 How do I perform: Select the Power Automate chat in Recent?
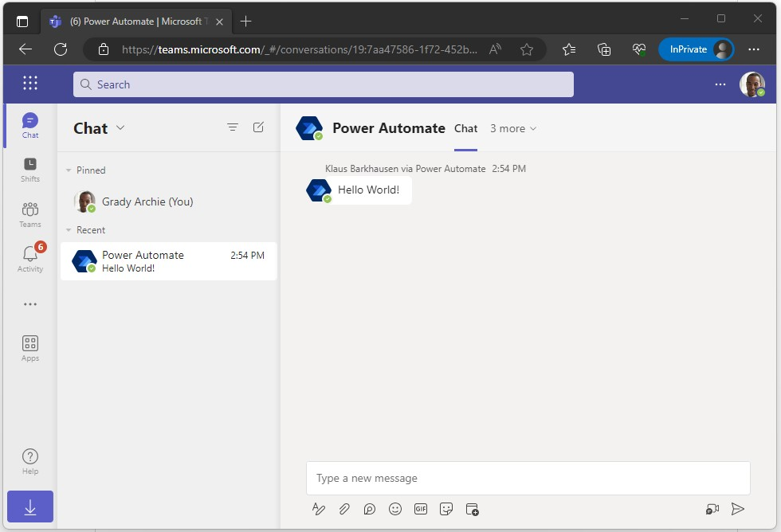click(168, 261)
